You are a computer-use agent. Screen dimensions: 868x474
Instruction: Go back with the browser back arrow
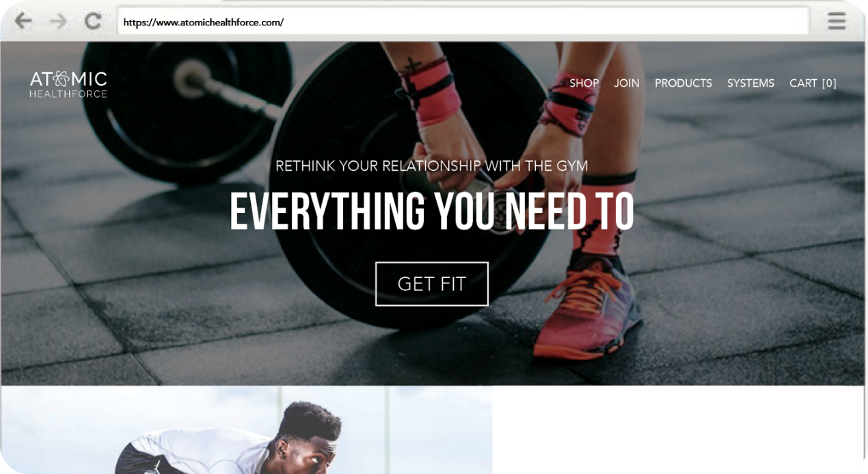(x=23, y=21)
